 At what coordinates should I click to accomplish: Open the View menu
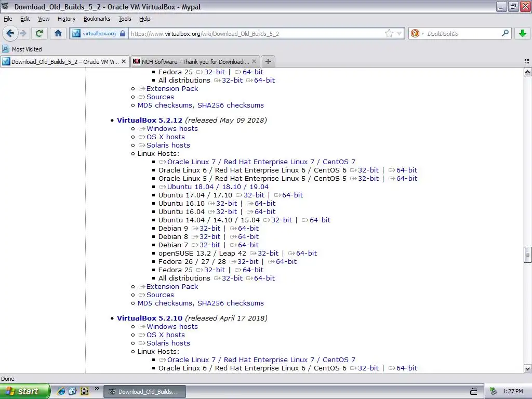(44, 19)
